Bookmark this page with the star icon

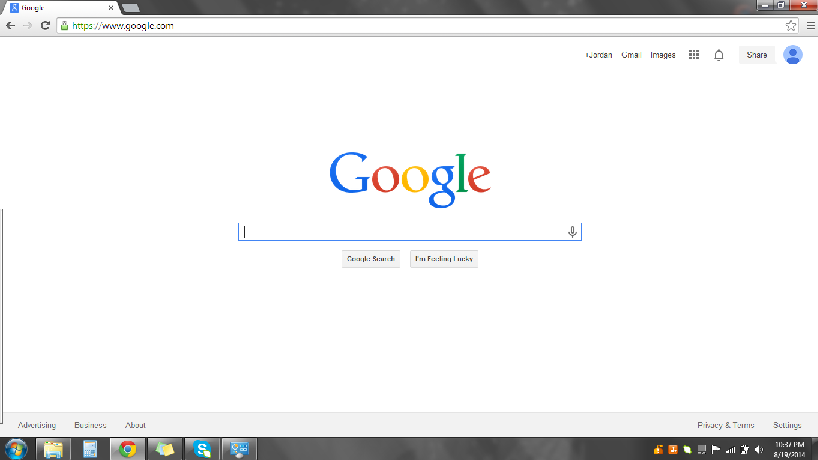[x=791, y=26]
